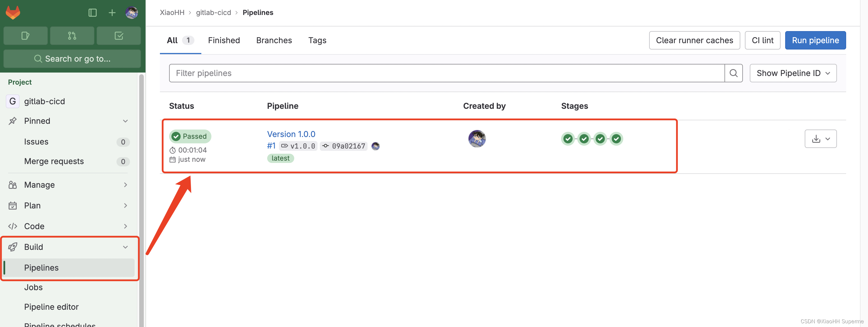Open assigned issues shortcut icon
The height and width of the screenshot is (327, 868).
tap(25, 36)
